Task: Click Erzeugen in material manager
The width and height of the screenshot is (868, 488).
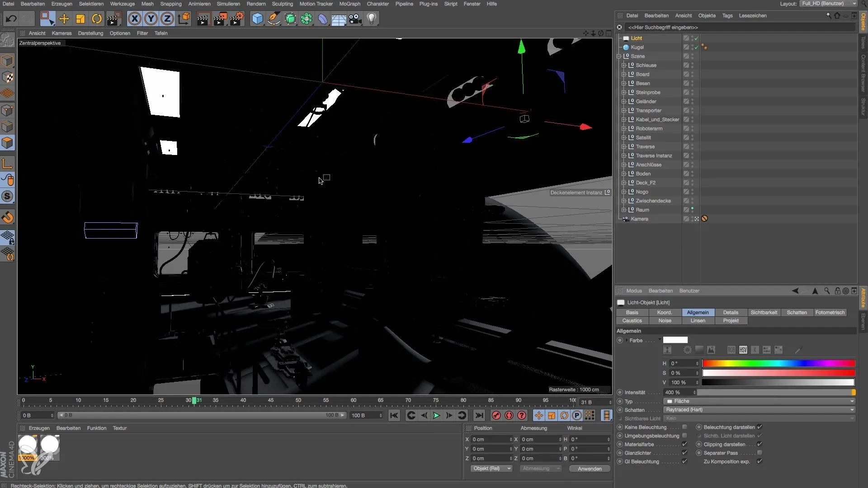Action: pos(39,428)
